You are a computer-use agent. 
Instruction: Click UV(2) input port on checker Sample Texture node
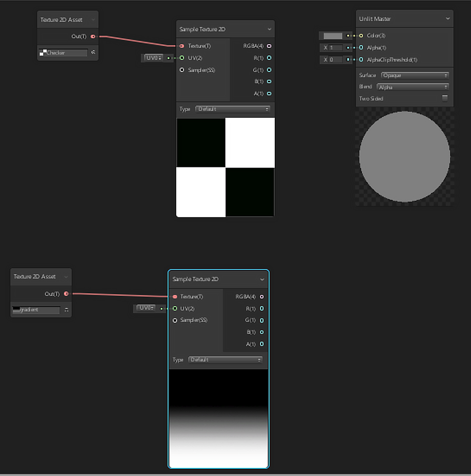(x=182, y=58)
